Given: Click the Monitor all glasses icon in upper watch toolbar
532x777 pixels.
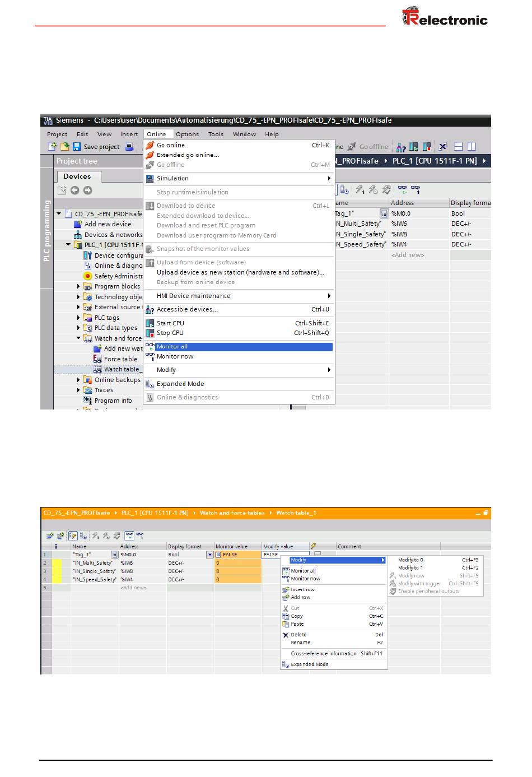Looking at the screenshot, I should click(x=403, y=190).
